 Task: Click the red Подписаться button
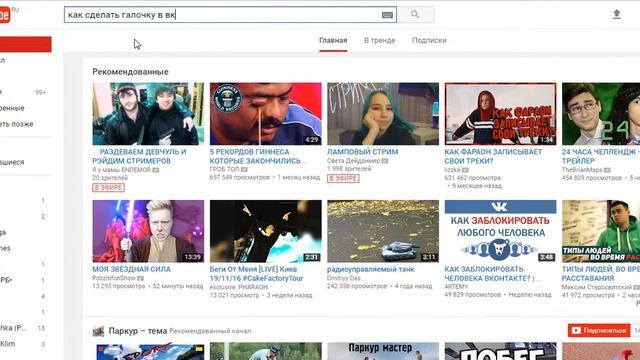click(x=599, y=330)
